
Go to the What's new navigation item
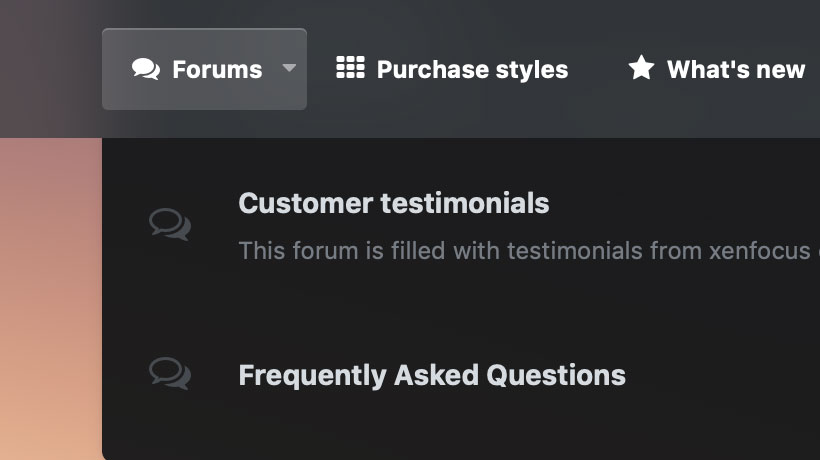pos(735,70)
